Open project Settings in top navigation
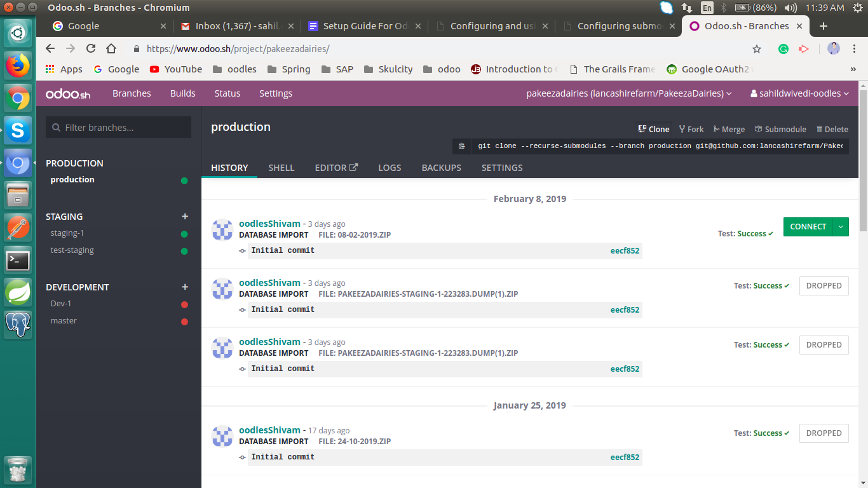The width and height of the screenshot is (868, 488). click(x=276, y=93)
